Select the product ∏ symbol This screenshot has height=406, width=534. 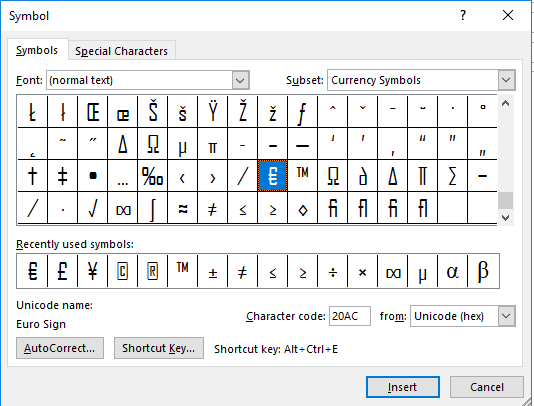pyautogui.click(x=422, y=176)
